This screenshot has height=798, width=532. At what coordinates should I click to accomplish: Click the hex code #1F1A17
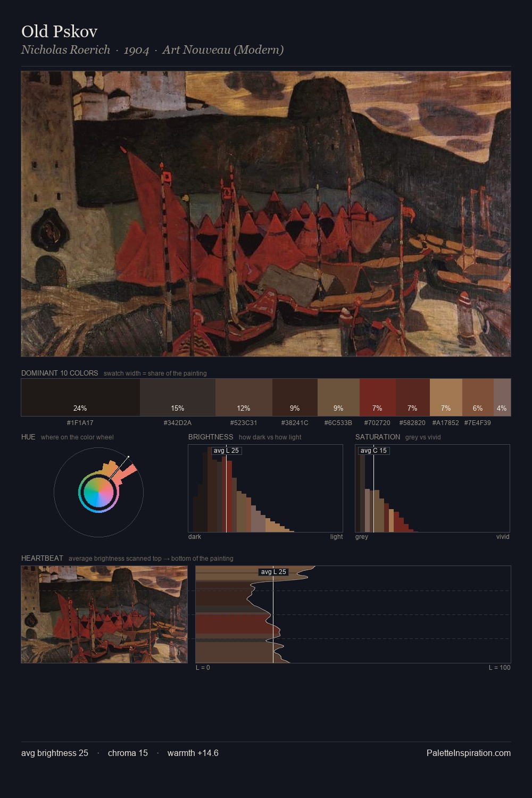click(x=80, y=423)
